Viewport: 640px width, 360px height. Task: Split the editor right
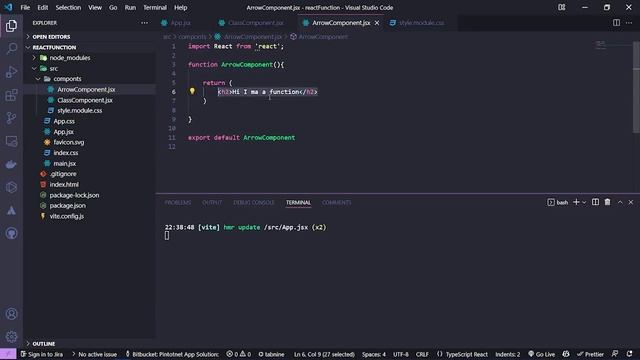click(616, 23)
